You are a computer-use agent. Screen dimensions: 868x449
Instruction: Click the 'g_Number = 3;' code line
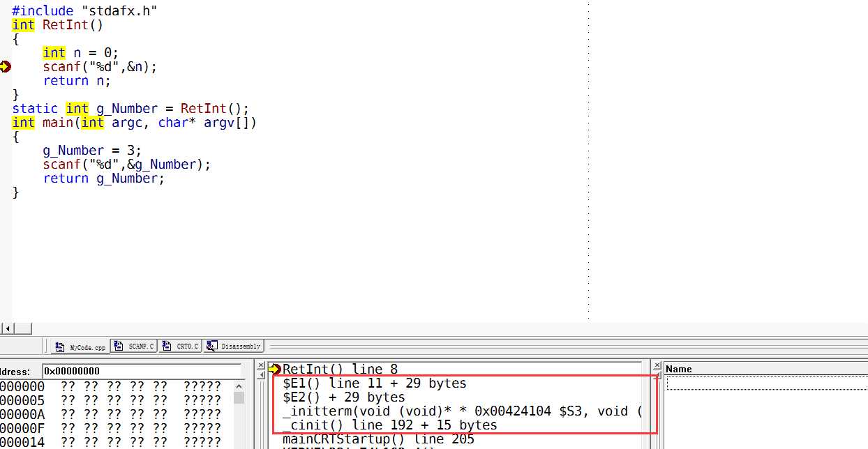click(92, 150)
